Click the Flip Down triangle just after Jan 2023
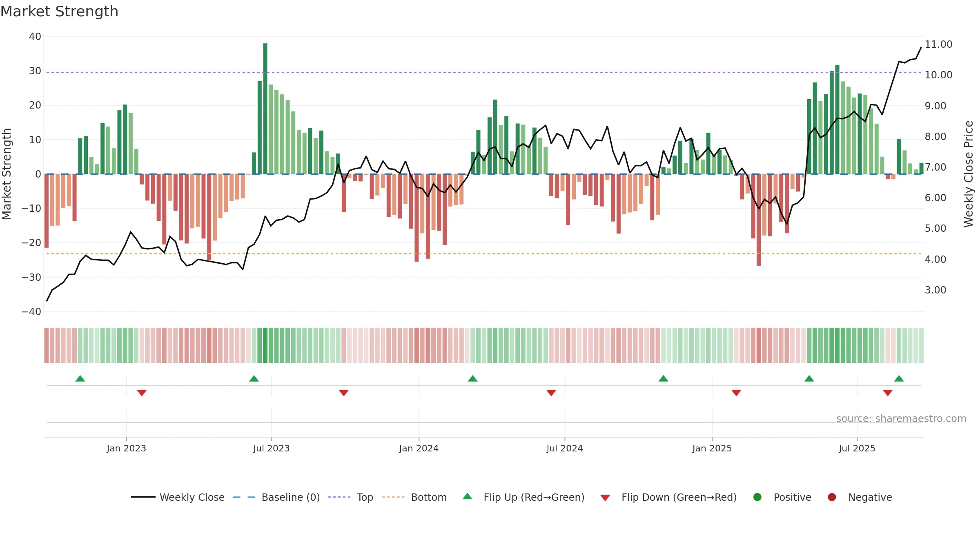 [x=142, y=393]
